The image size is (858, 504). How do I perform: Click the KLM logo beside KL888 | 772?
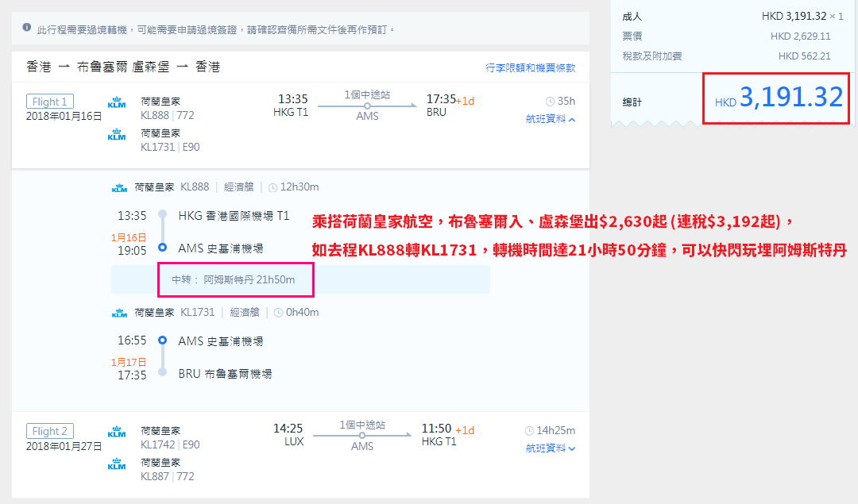click(117, 102)
